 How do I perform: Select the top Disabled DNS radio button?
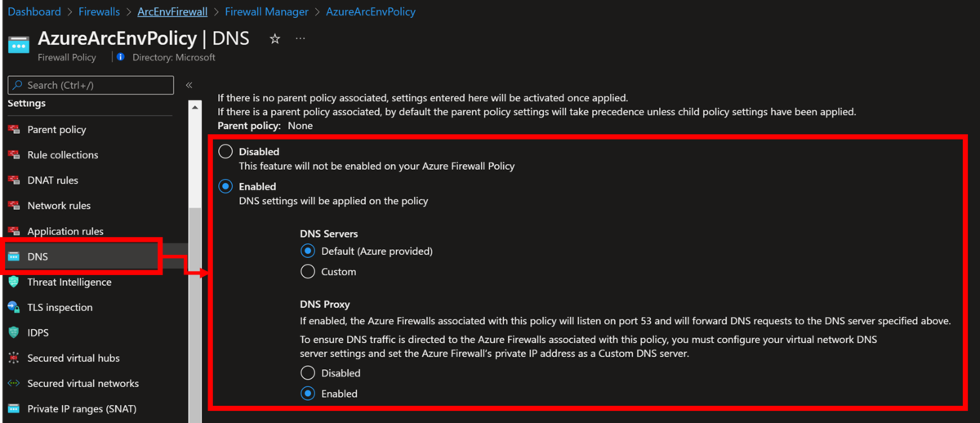tap(225, 152)
